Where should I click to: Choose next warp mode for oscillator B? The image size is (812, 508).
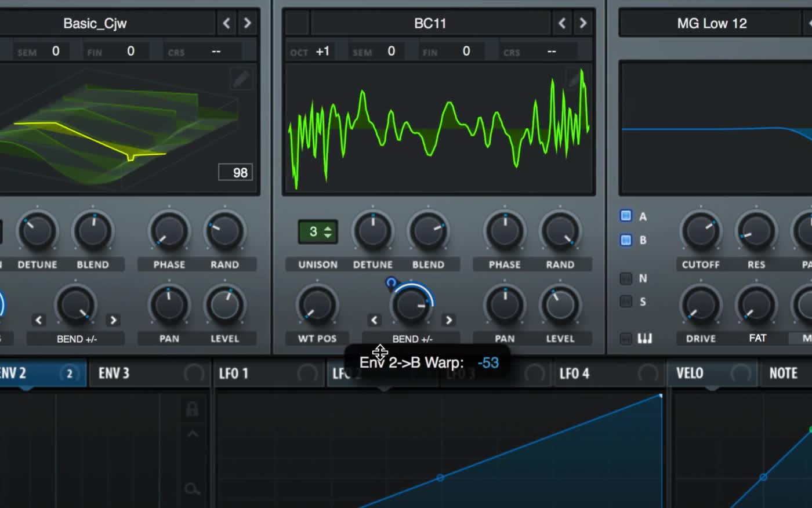[448, 320]
